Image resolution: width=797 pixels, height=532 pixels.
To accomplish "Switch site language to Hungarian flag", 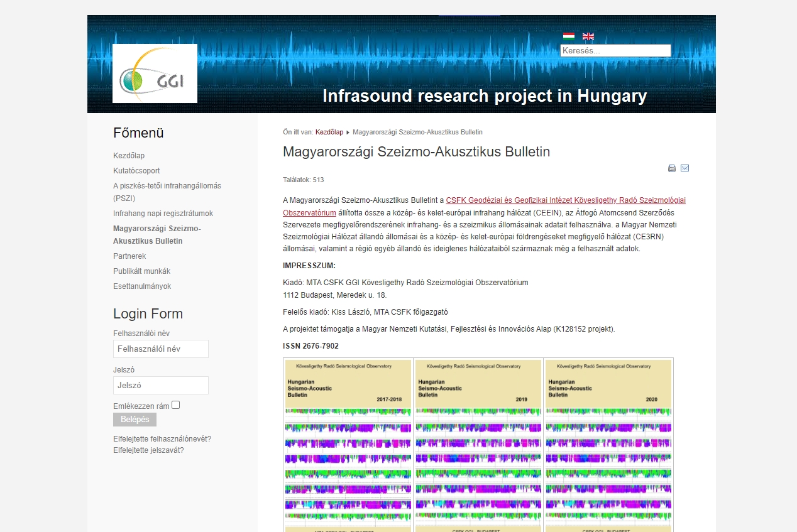I will [569, 36].
